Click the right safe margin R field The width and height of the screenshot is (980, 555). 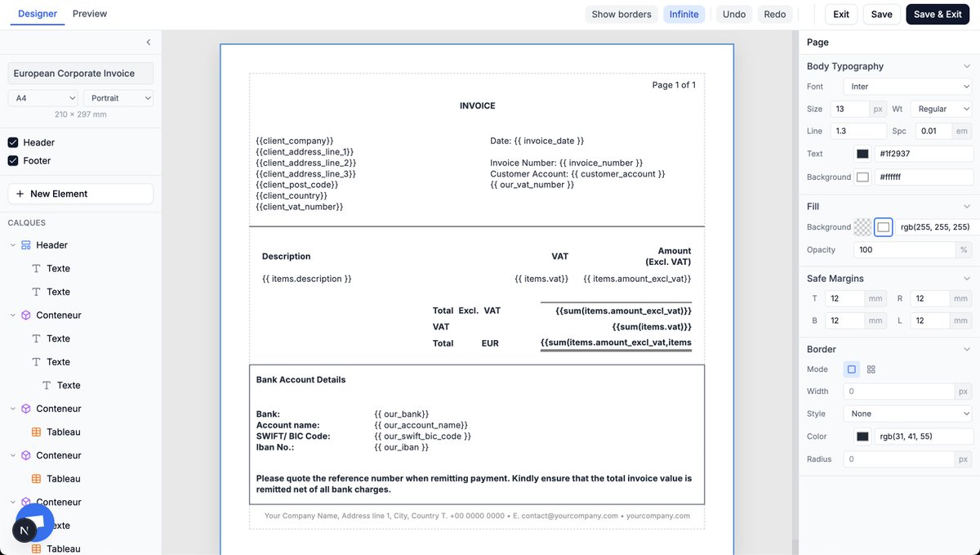click(930, 299)
